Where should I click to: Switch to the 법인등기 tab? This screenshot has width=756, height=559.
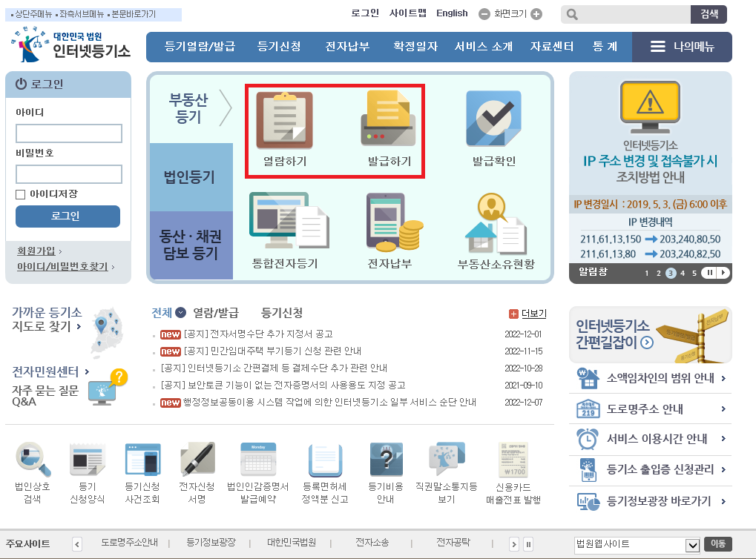tap(191, 177)
